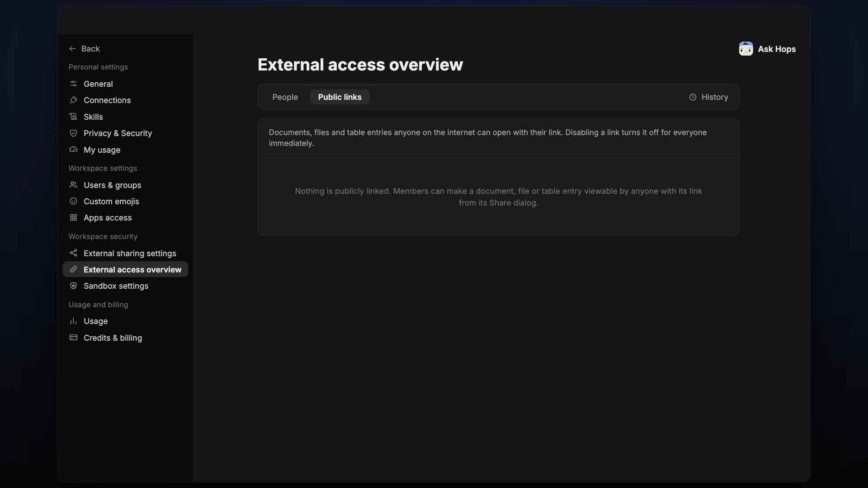Click the "Personal settings" section label
The height and width of the screenshot is (488, 868).
tap(98, 67)
